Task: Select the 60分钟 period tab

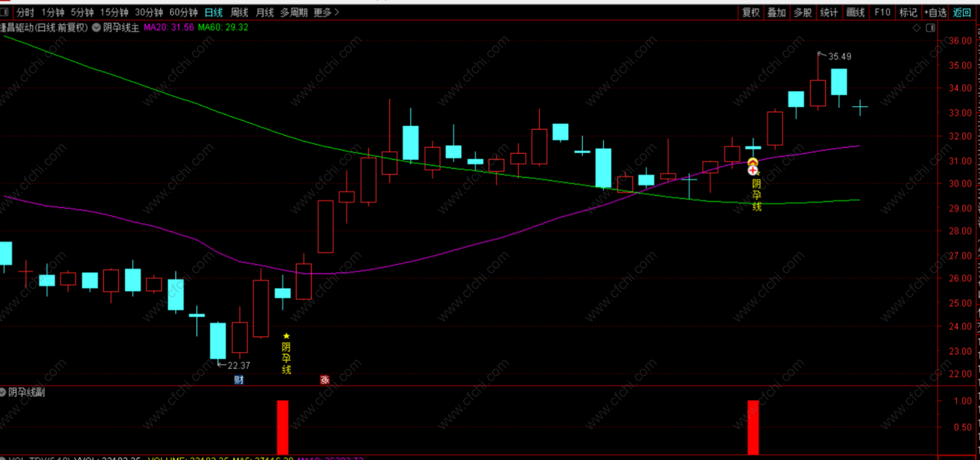Action: coord(183,13)
